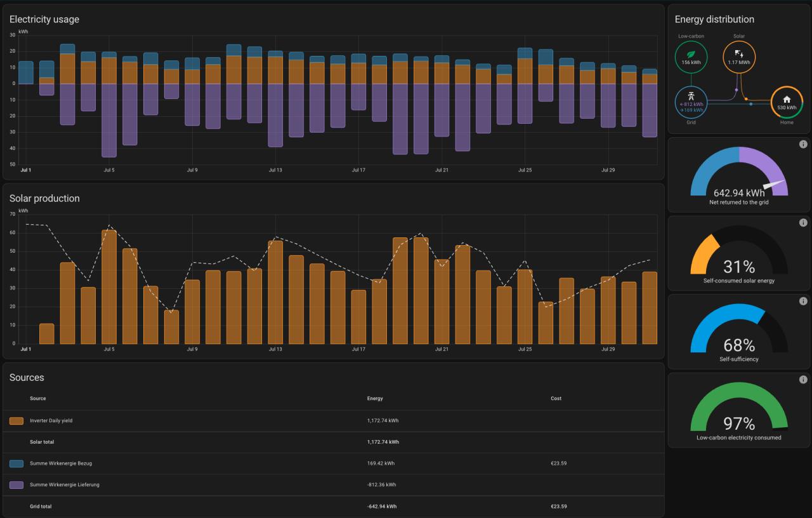The width and height of the screenshot is (812, 518).
Task: Open info icon on Self-consumed solar energy card
Action: click(803, 223)
